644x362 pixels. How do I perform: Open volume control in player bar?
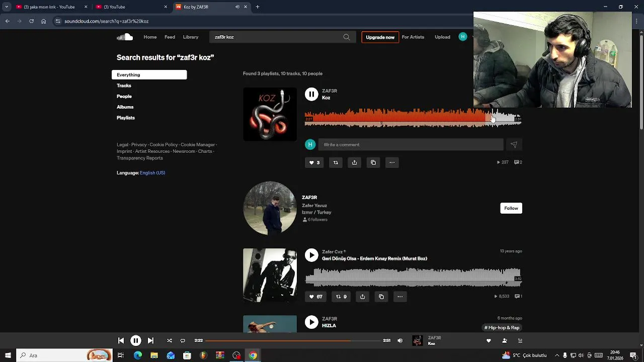[400, 340]
